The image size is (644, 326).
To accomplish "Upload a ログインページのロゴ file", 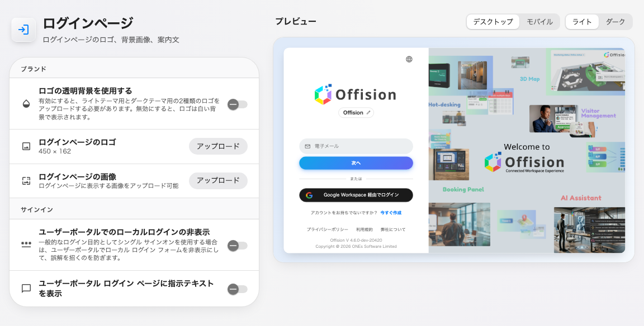I will point(218,146).
